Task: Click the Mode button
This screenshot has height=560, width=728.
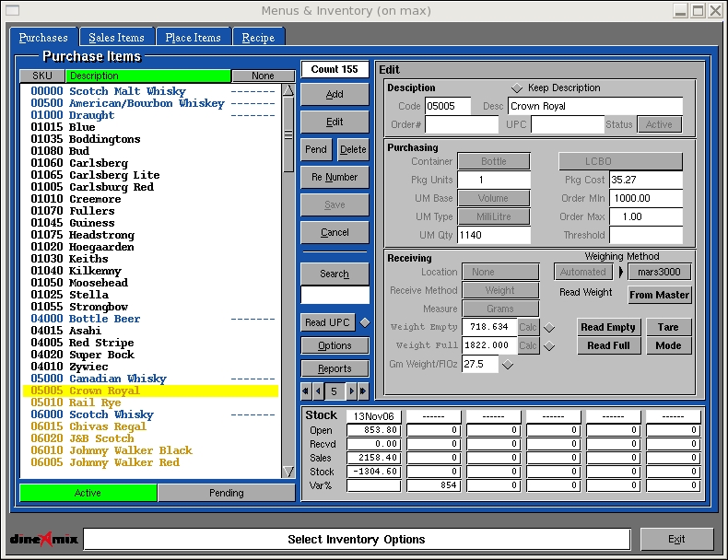Action: pyautogui.click(x=668, y=345)
